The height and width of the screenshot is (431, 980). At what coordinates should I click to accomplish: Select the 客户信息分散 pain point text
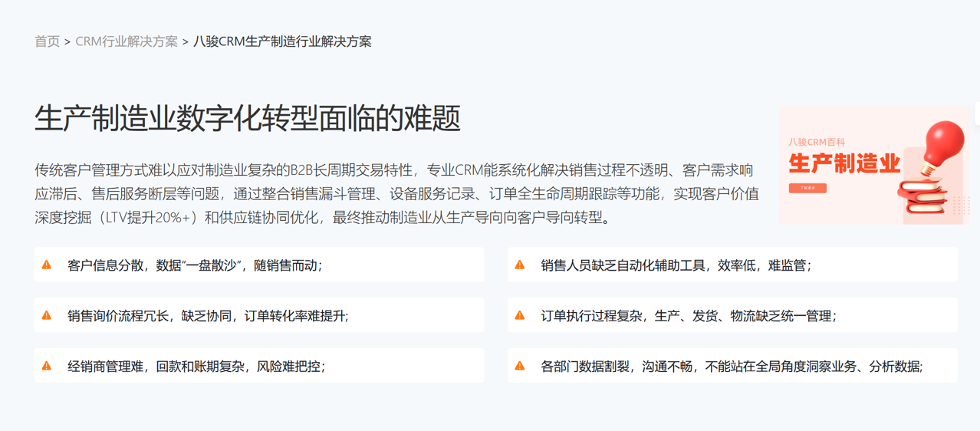tap(195, 265)
